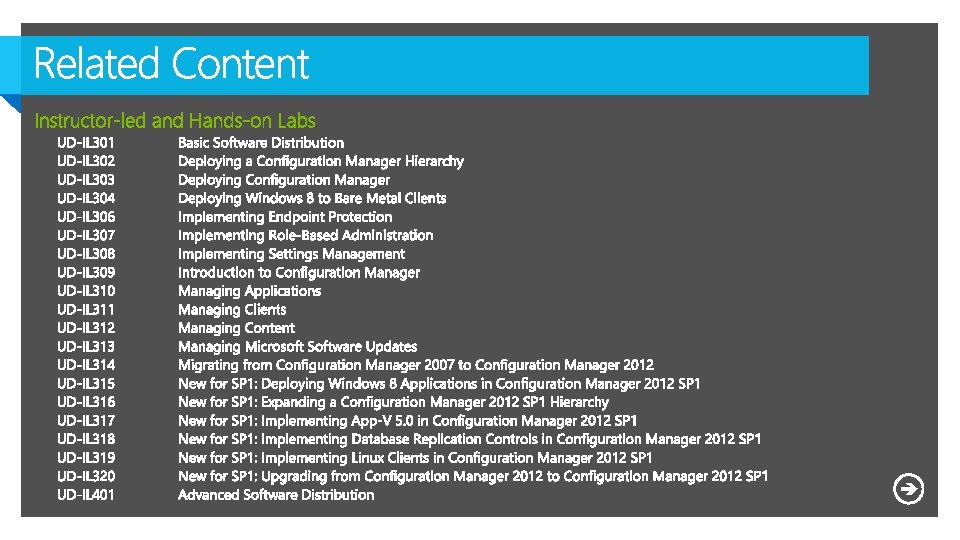Click course code UD-IL310

point(86,291)
